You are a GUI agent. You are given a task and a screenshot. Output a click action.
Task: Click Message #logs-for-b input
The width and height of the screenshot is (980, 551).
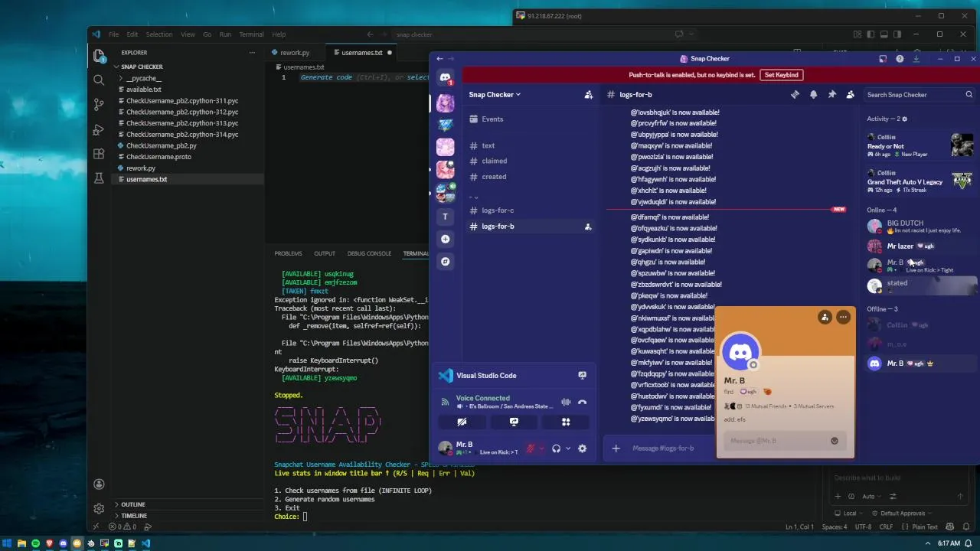[x=663, y=448]
